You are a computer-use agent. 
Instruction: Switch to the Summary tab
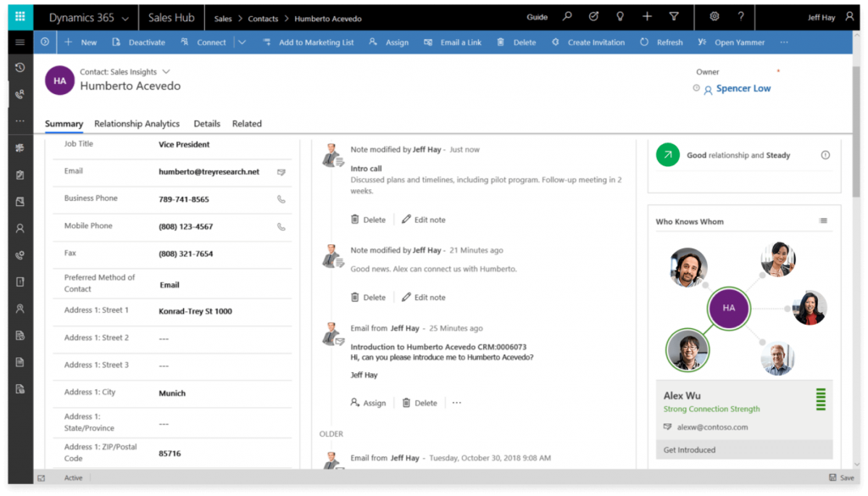tap(64, 124)
